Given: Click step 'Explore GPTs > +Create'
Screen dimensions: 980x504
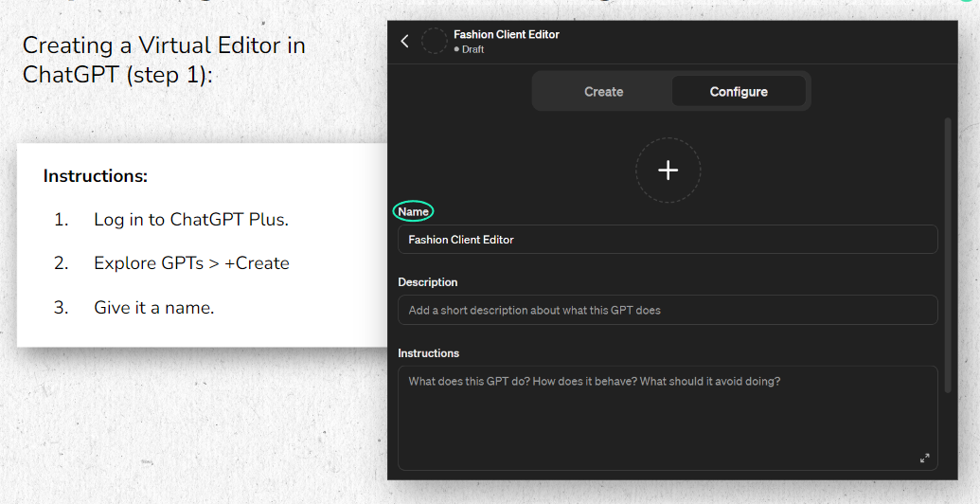Looking at the screenshot, I should (191, 262).
